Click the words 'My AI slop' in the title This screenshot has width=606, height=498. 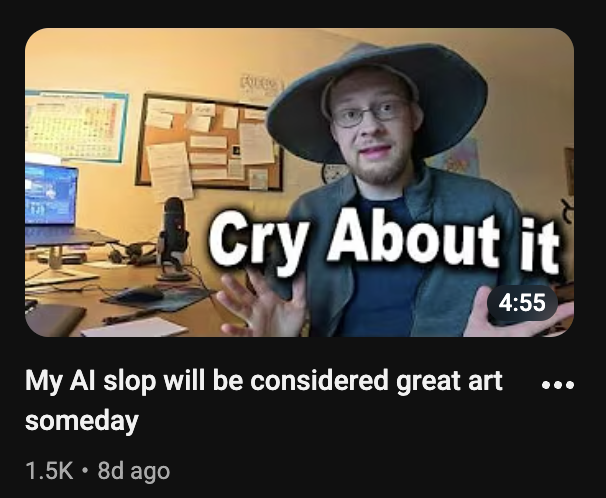[91, 381]
